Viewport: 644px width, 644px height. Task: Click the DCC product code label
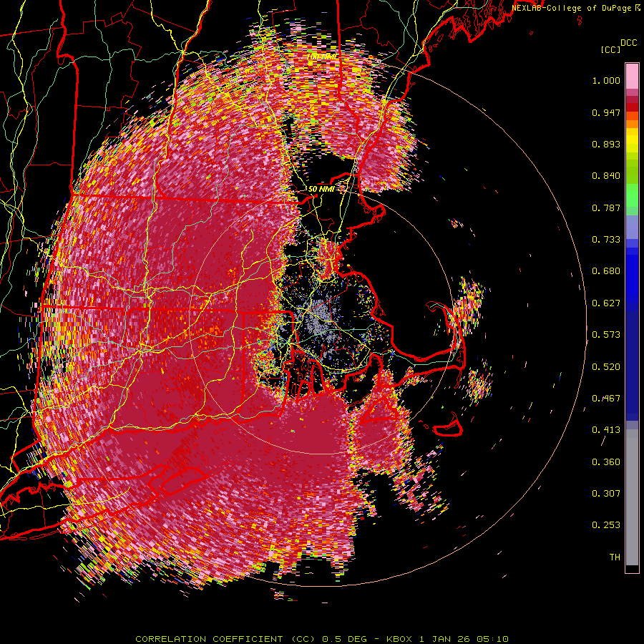[629, 43]
